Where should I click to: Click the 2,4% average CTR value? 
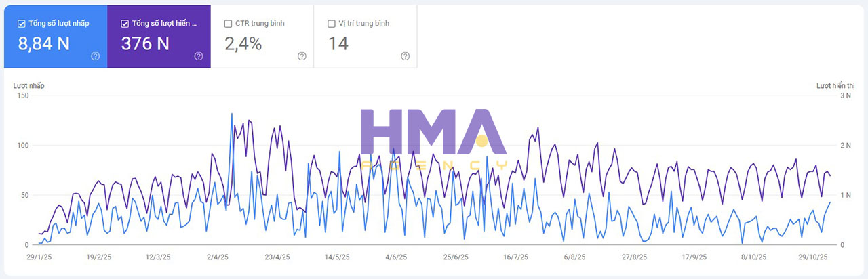tap(243, 44)
